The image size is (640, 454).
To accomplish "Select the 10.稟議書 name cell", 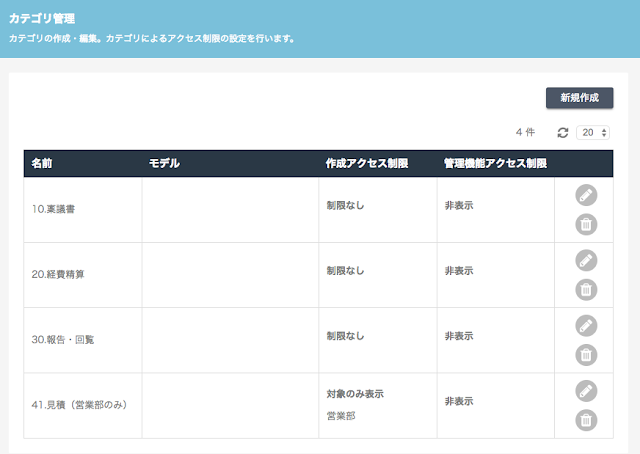I will pos(83,209).
